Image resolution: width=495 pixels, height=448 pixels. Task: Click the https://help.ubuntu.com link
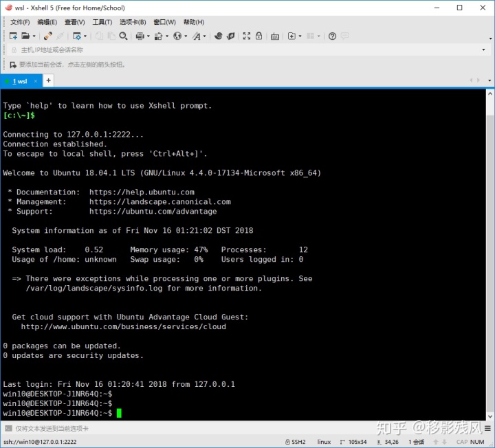[142, 192]
